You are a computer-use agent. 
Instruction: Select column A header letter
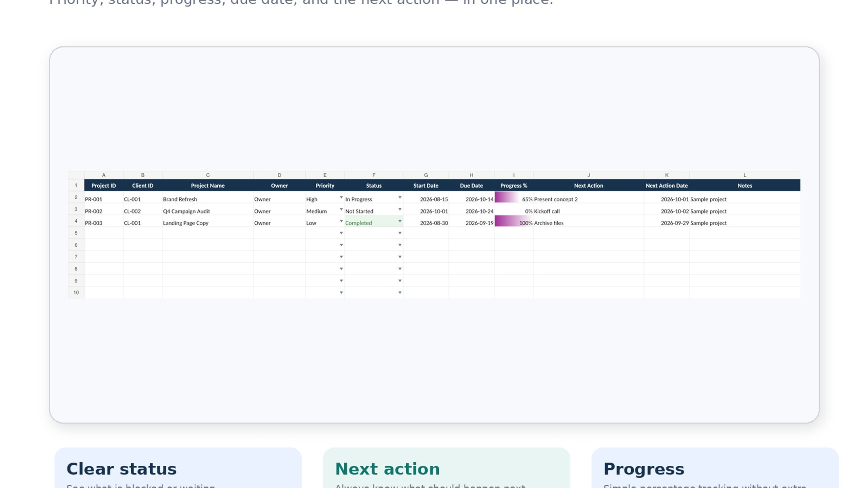pyautogui.click(x=104, y=175)
